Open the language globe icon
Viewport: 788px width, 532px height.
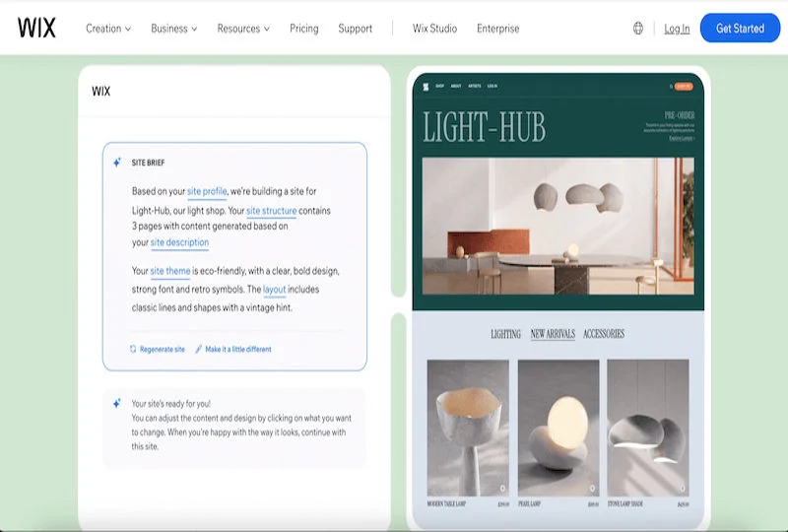pyautogui.click(x=637, y=29)
